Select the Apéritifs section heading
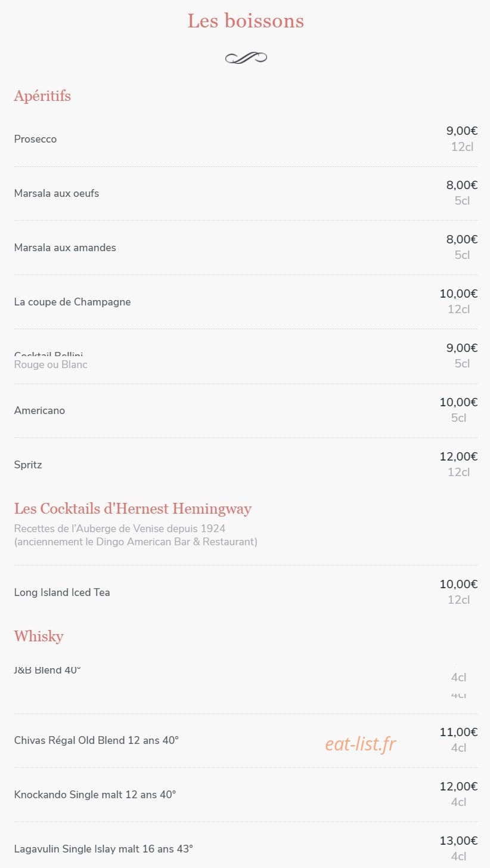This screenshot has width=490, height=868. pos(42,96)
